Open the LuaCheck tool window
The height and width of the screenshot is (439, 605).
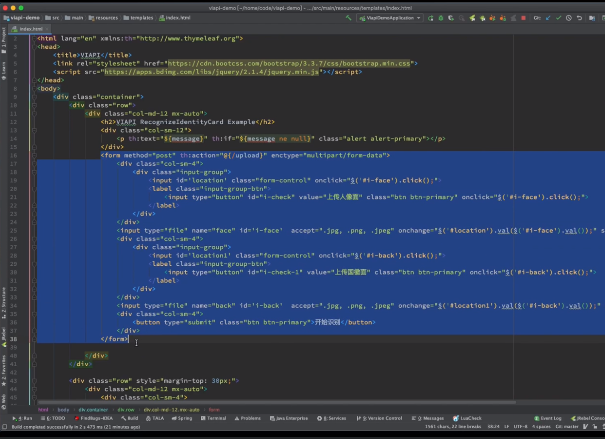(467, 418)
